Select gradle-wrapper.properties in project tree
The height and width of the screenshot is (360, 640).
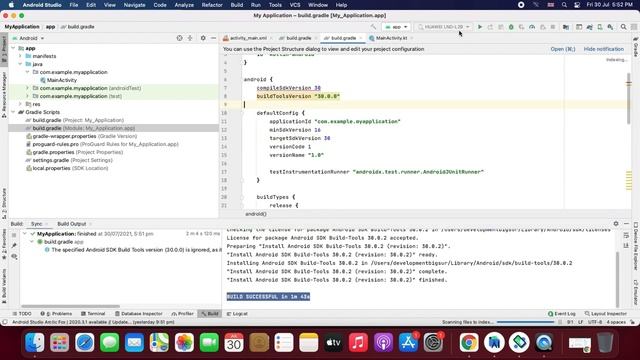tap(81, 136)
